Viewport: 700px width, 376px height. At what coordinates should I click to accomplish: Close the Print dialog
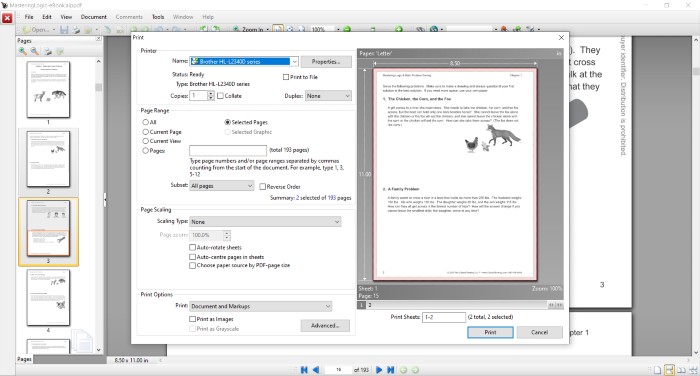(x=561, y=38)
